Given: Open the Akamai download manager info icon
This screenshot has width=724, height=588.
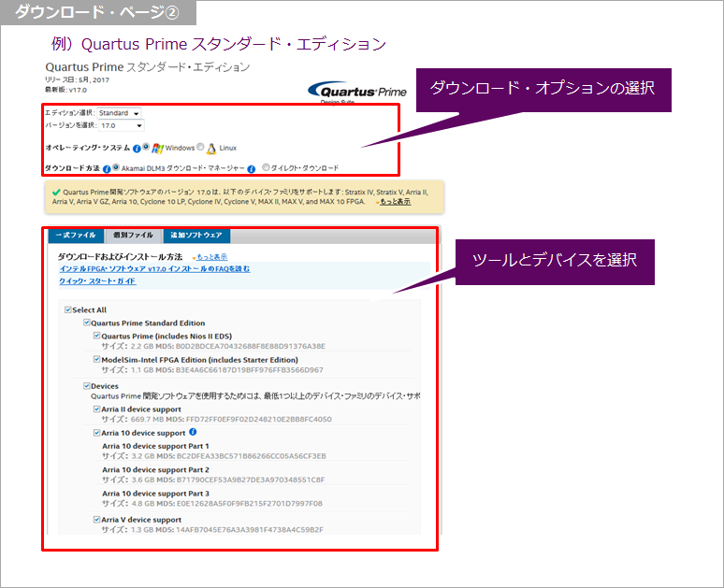Looking at the screenshot, I should pyautogui.click(x=252, y=169).
